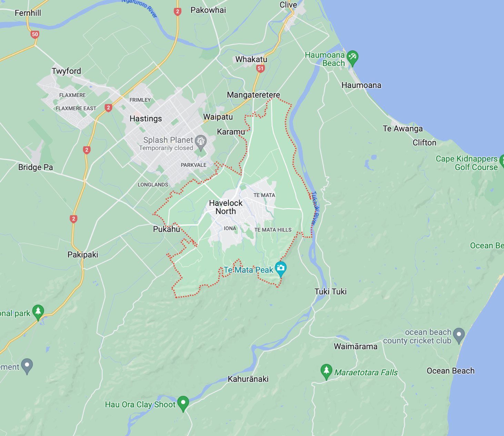Click the IONA suburb label

[x=230, y=228]
